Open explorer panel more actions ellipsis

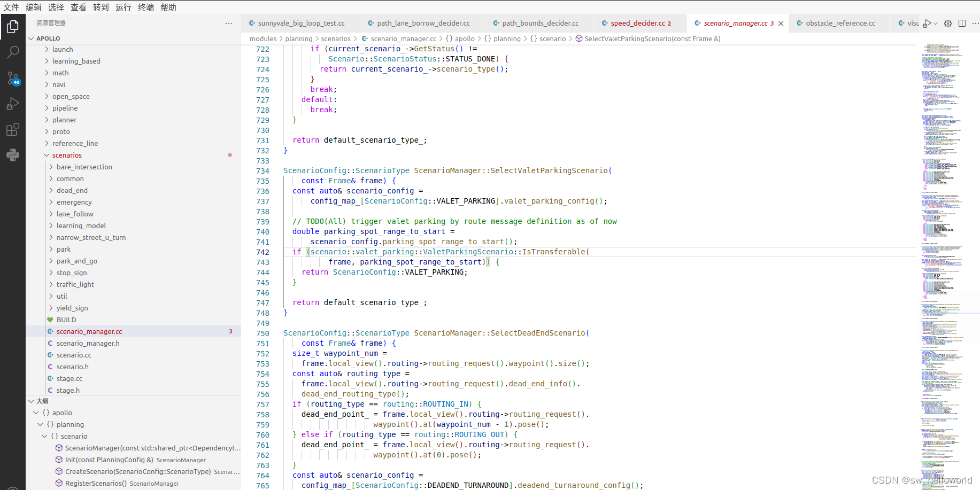coord(229,23)
